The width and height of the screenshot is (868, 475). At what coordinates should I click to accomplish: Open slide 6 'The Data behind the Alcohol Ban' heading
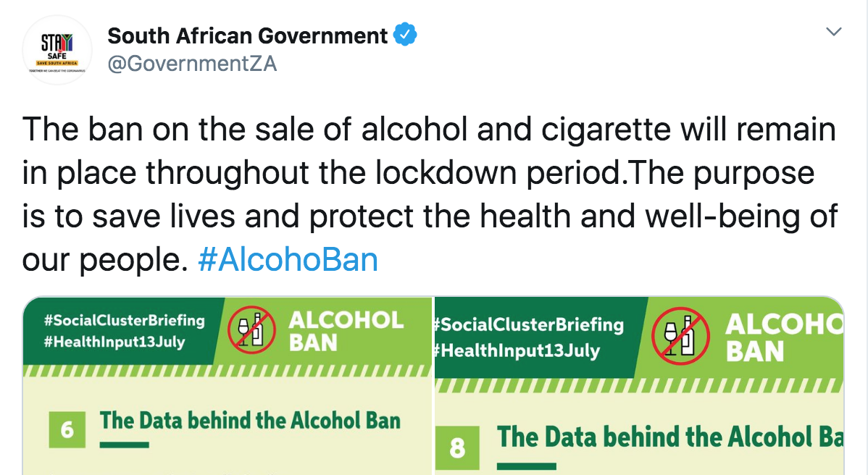(250, 421)
